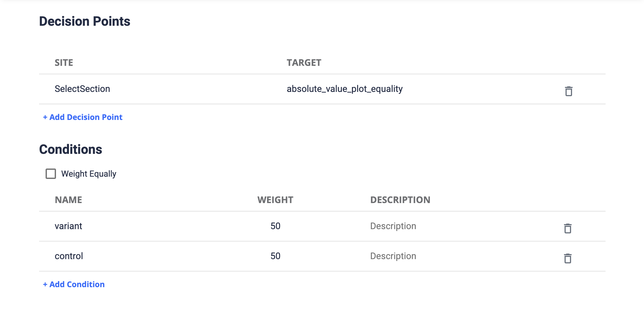Click the absolute_value_plot_equality target

pyautogui.click(x=345, y=89)
